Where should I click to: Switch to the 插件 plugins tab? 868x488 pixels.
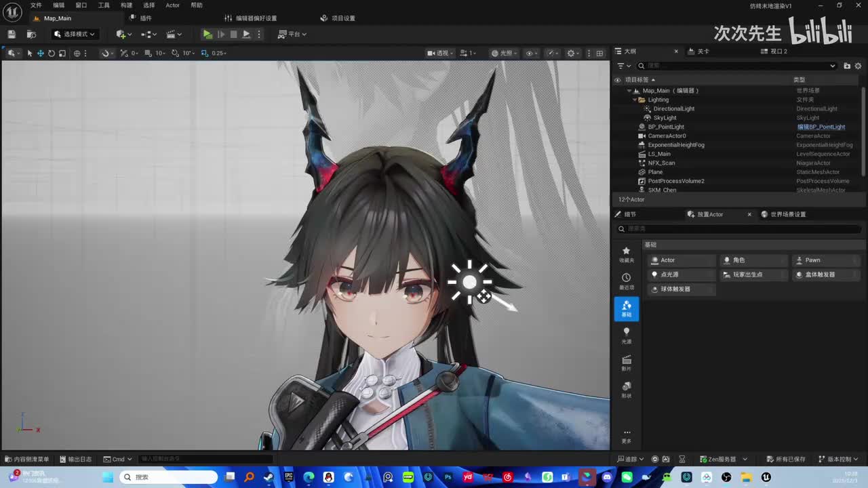coord(140,18)
